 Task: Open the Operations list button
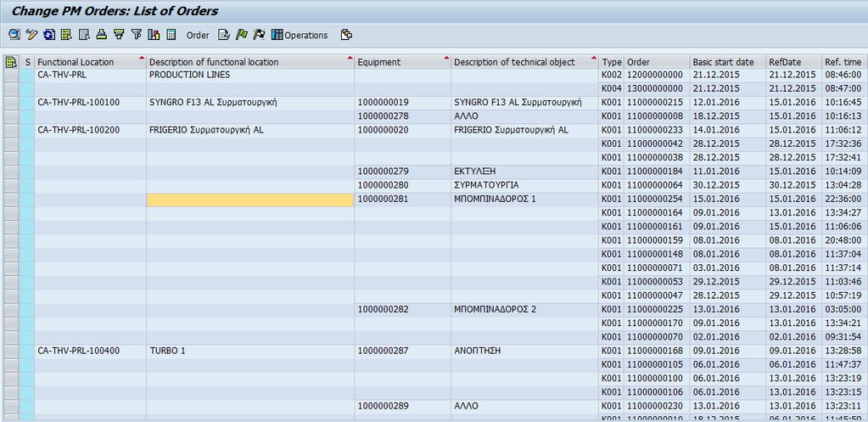[x=300, y=35]
